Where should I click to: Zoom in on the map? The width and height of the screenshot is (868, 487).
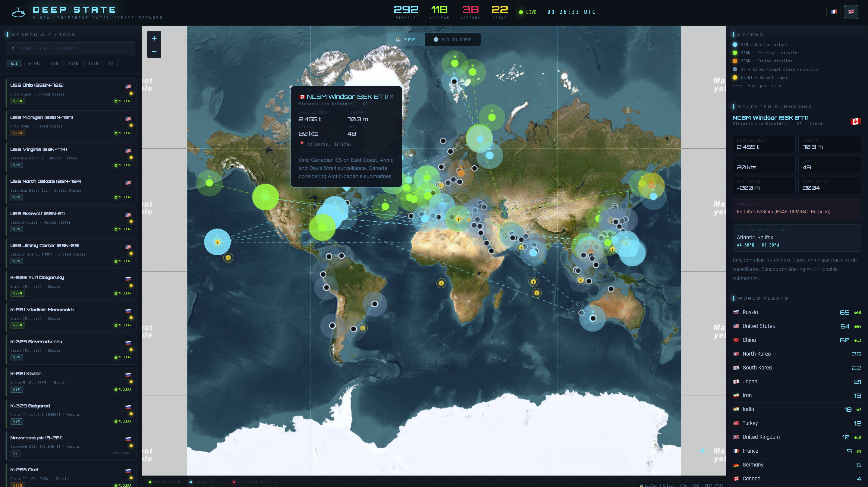coord(154,38)
